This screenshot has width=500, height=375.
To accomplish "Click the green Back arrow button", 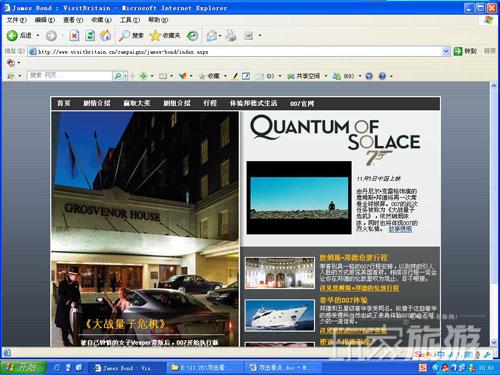I will pyautogui.click(x=12, y=35).
